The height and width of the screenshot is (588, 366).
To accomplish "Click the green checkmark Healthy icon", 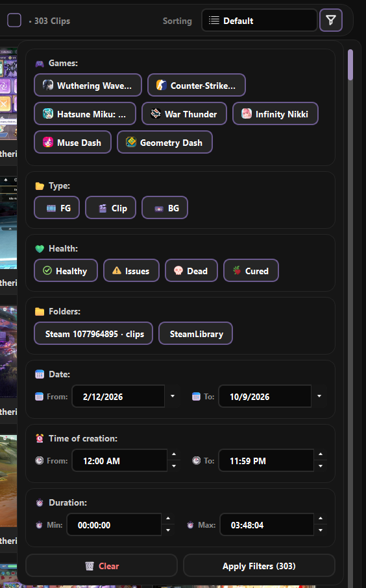I will coord(47,270).
